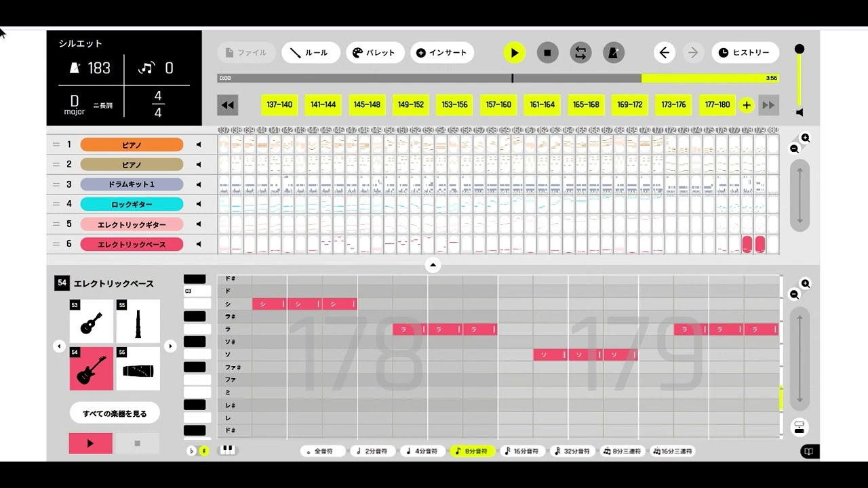This screenshot has height=488, width=868.
Task: Redo with the greyed right arrow button
Action: 693,53
